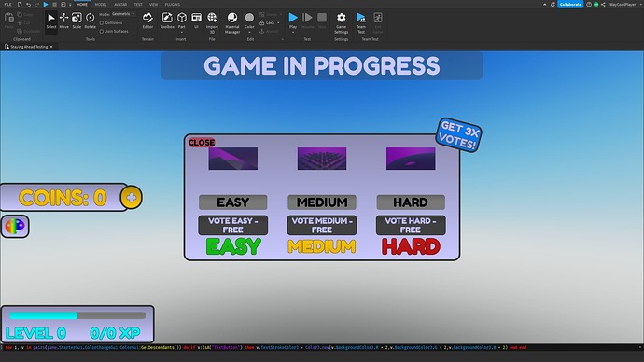
Task: Click the help question mark icon
Action: point(589,4)
